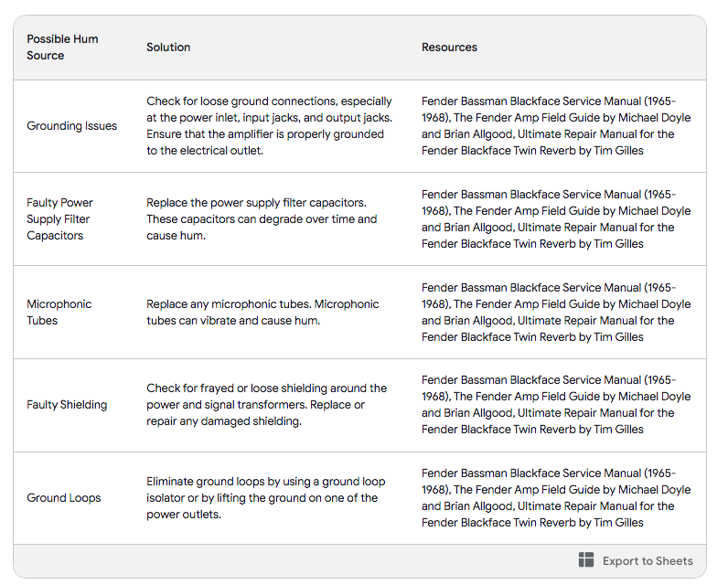728x585 pixels.
Task: Select Resources cell in Microphonic Tubes row
Action: pyautogui.click(x=556, y=313)
